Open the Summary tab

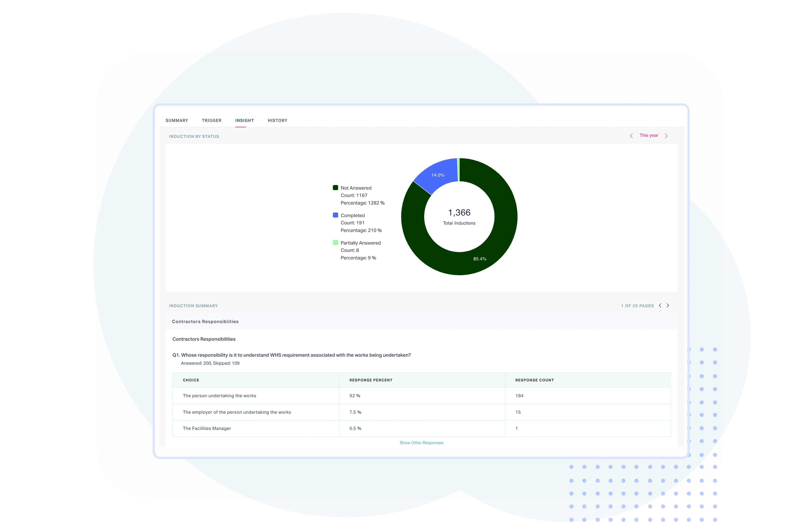point(177,120)
